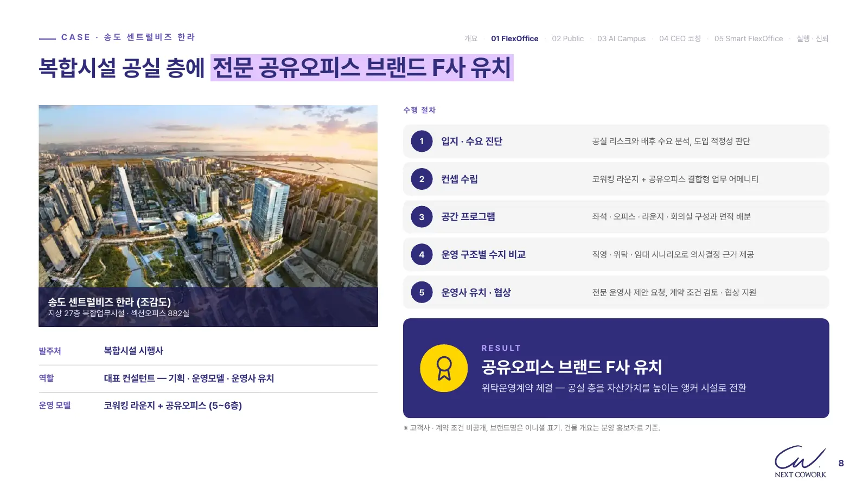The image size is (868, 488).
Task: Select the 운영 구조별 수지 비교 step title
Action: [x=483, y=254]
